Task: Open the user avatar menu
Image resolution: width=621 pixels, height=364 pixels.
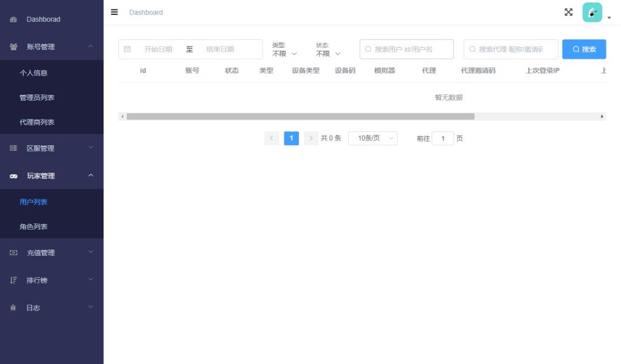Action: pos(592,13)
